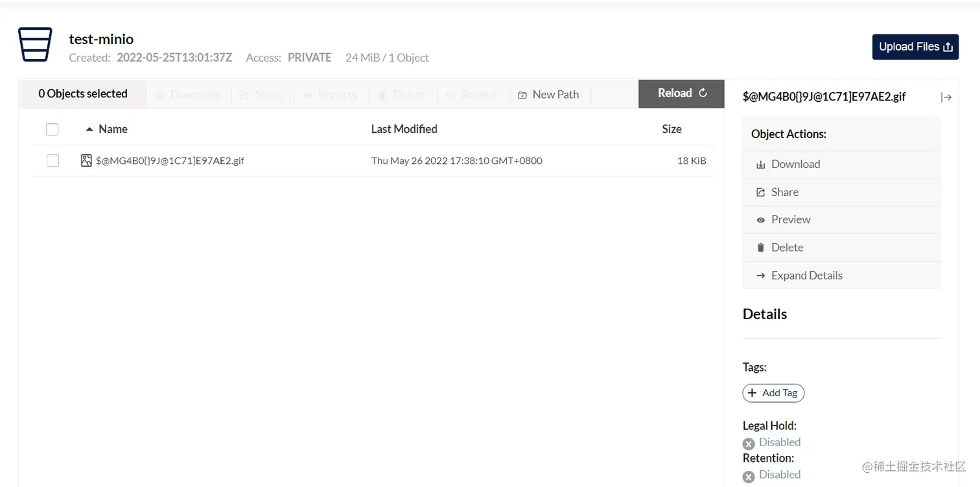Click the Add Tag button
Screen dimensions: 980x487
coord(773,393)
